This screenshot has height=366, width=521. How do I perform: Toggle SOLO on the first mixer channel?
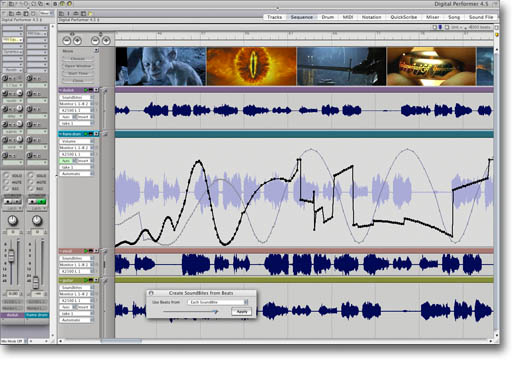click(7, 175)
